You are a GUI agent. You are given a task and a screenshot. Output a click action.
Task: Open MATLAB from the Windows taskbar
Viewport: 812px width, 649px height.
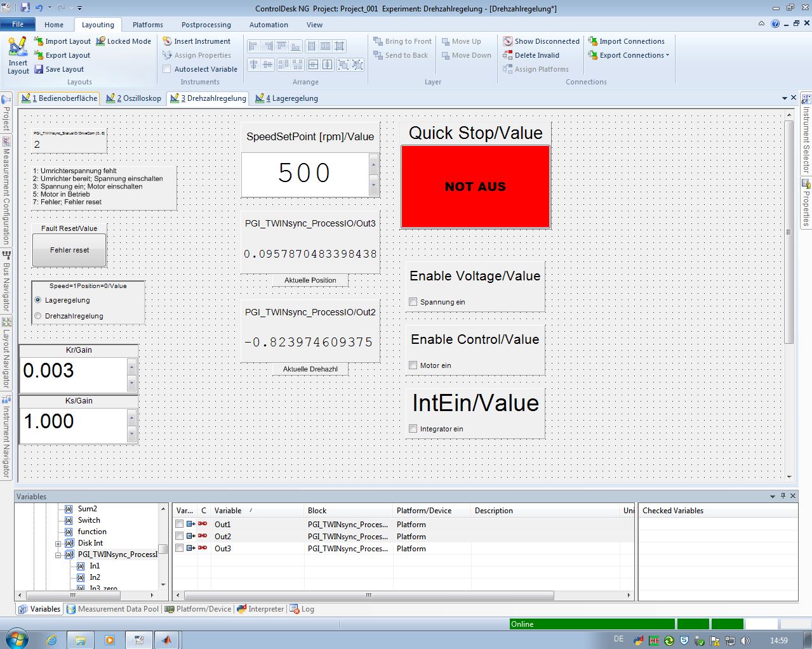(x=166, y=639)
